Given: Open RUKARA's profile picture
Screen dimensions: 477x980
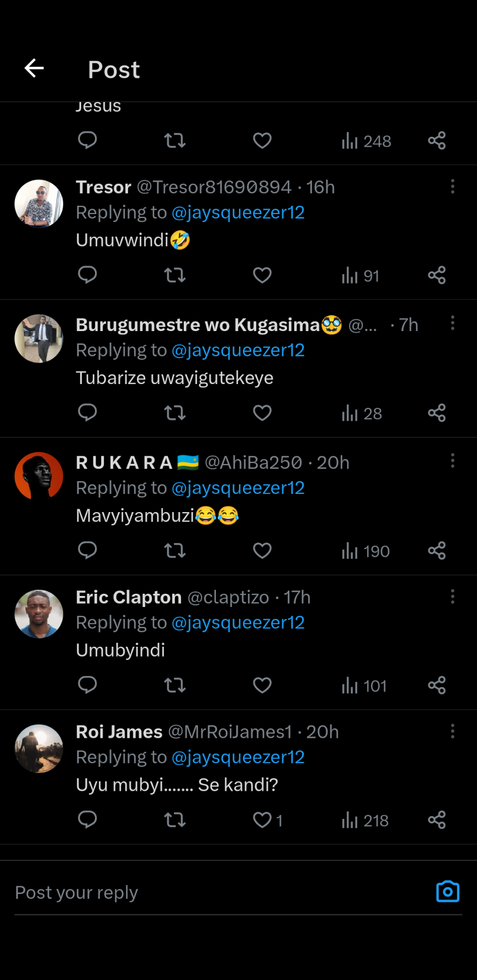Looking at the screenshot, I should 39,476.
